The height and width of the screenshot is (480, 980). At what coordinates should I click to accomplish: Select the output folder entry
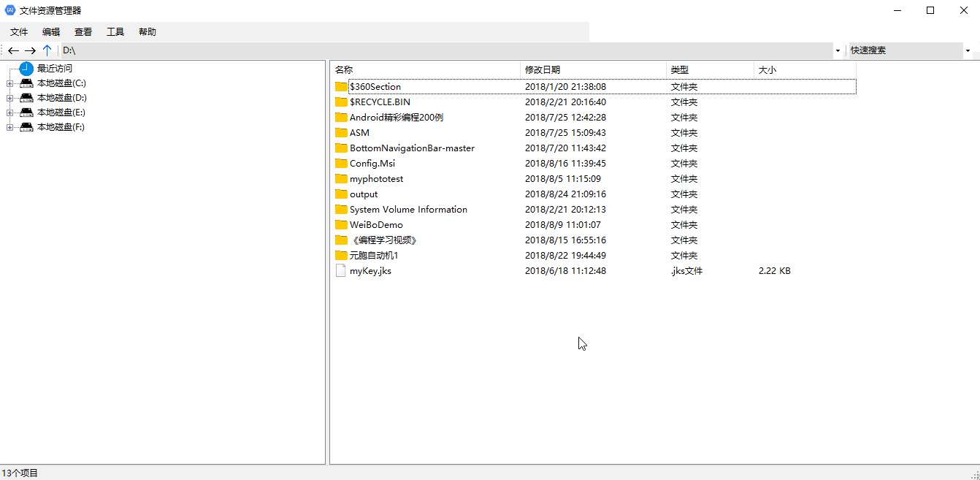[364, 194]
